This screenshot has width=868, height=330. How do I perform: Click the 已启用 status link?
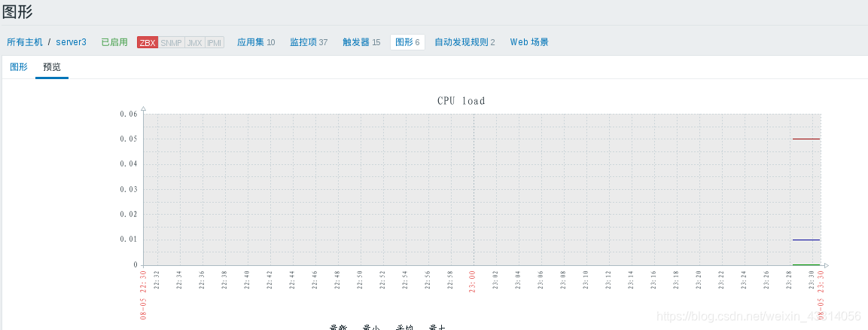(114, 42)
